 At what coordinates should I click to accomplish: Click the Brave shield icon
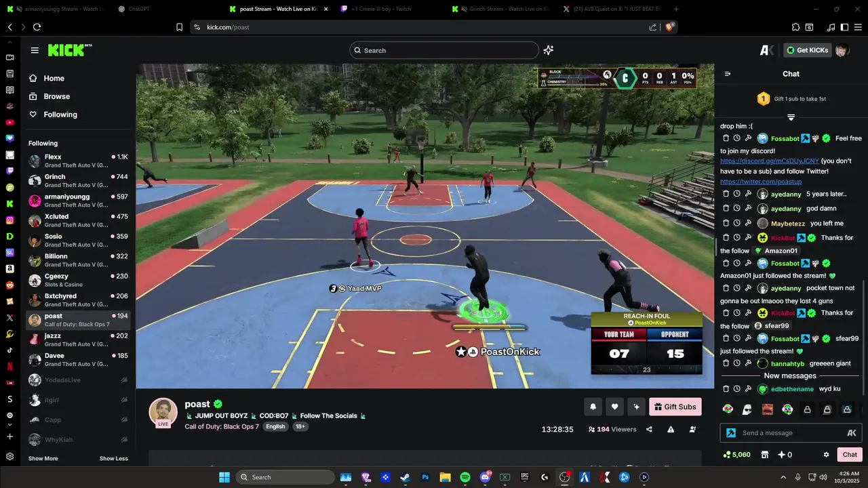670,27
